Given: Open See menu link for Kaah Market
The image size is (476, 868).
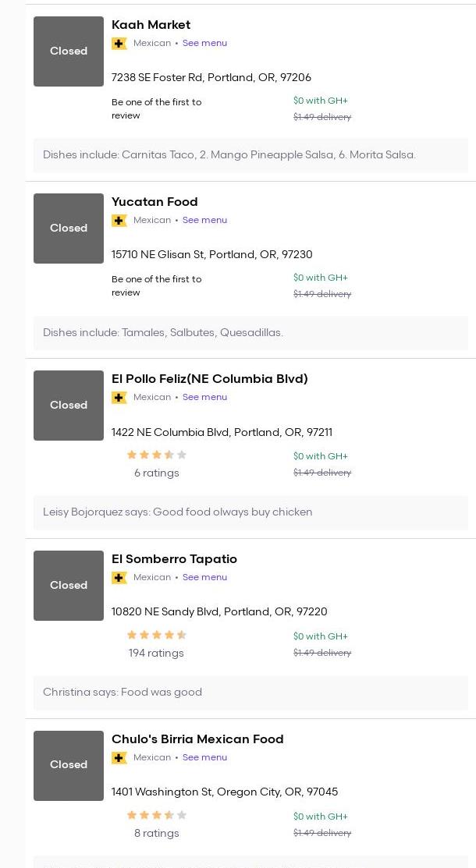Looking at the screenshot, I should click(x=204, y=44).
